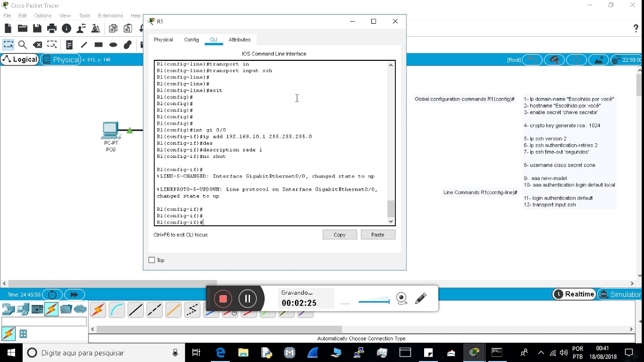Select the Draw Ellipse tool
The image size is (644, 362).
click(113, 45)
